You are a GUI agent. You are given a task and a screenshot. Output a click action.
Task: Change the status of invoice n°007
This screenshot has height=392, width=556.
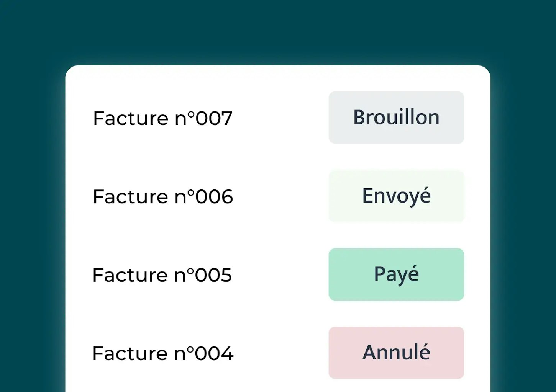(396, 118)
